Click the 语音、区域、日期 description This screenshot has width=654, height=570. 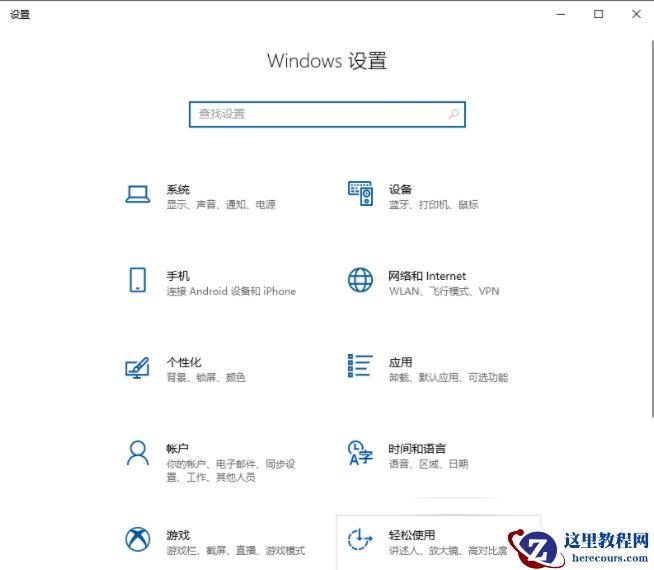point(429,464)
